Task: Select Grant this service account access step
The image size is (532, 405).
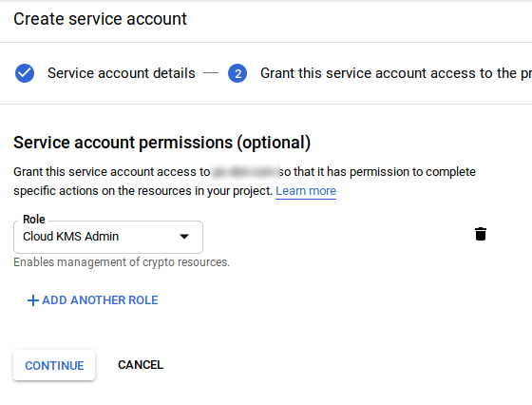Action: click(396, 73)
